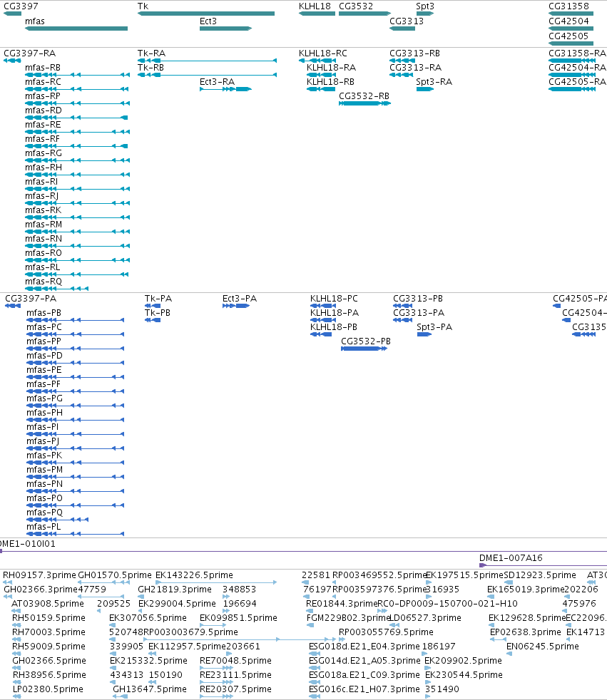Select the CG3313-RB transcript
Screen dimensions: 607x700
(402, 61)
